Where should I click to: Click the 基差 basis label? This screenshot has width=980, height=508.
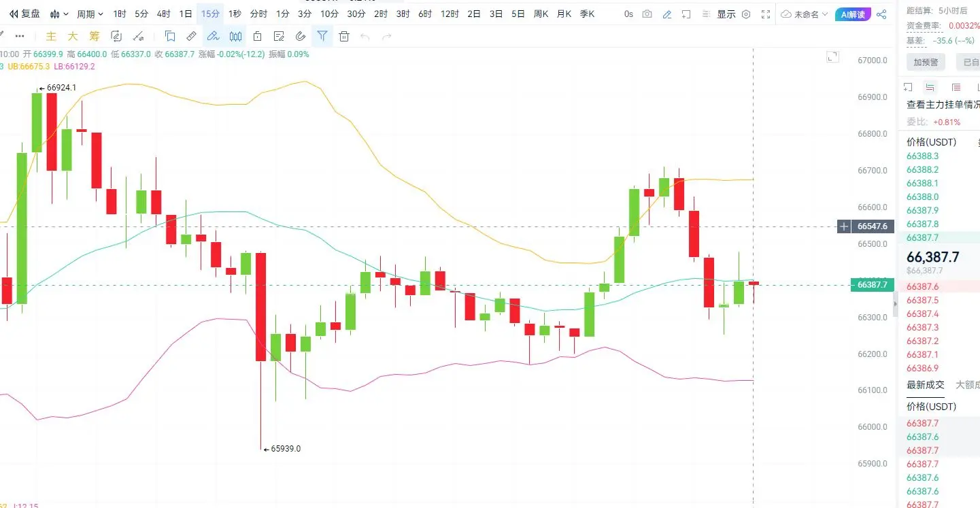click(x=915, y=40)
